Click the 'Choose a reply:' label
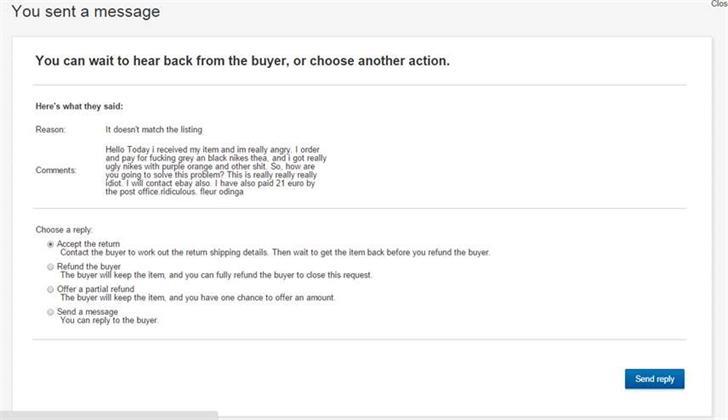The width and height of the screenshot is (728, 420). pyautogui.click(x=64, y=230)
